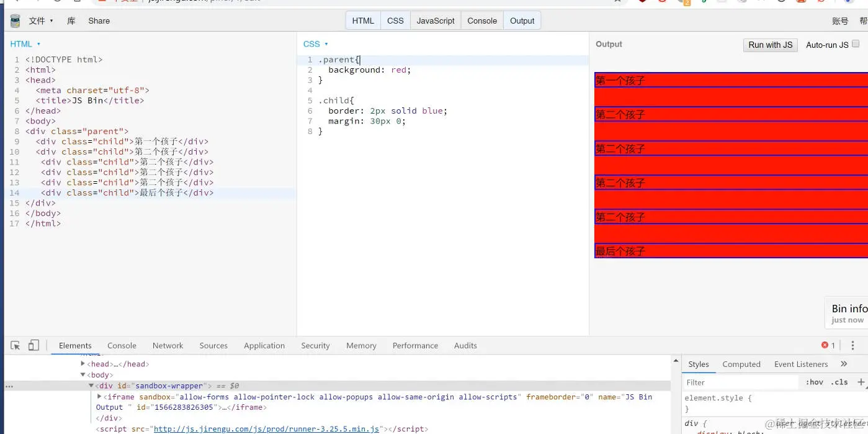Viewport: 868px width, 434px height.
Task: Collapse the sandbox-wrapper div node
Action: pyautogui.click(x=91, y=386)
